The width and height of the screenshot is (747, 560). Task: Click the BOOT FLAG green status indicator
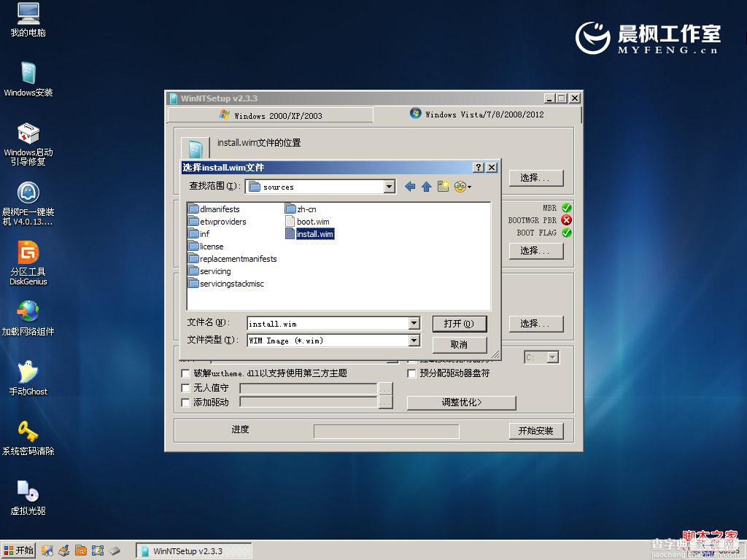(566, 233)
